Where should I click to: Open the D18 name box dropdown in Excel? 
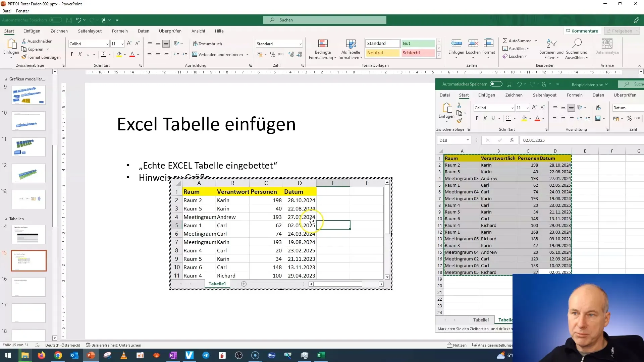468,140
